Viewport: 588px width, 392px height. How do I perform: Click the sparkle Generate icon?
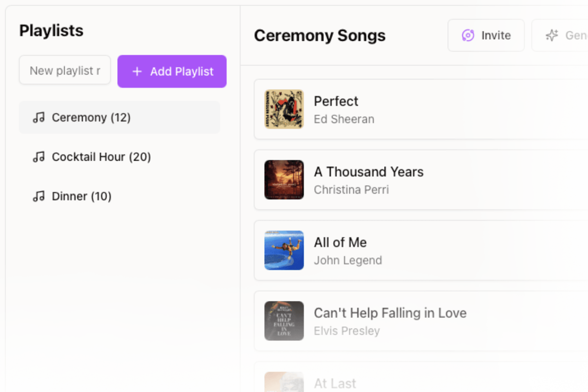(552, 35)
